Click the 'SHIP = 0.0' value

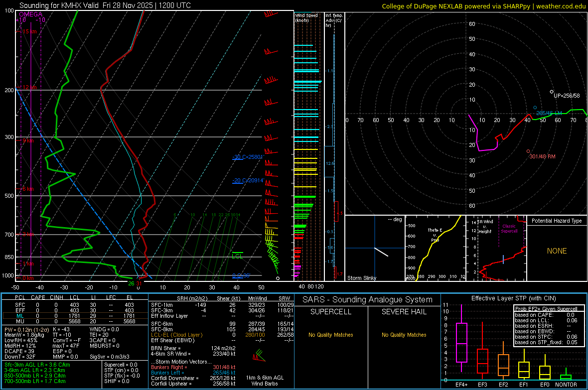click(x=117, y=381)
